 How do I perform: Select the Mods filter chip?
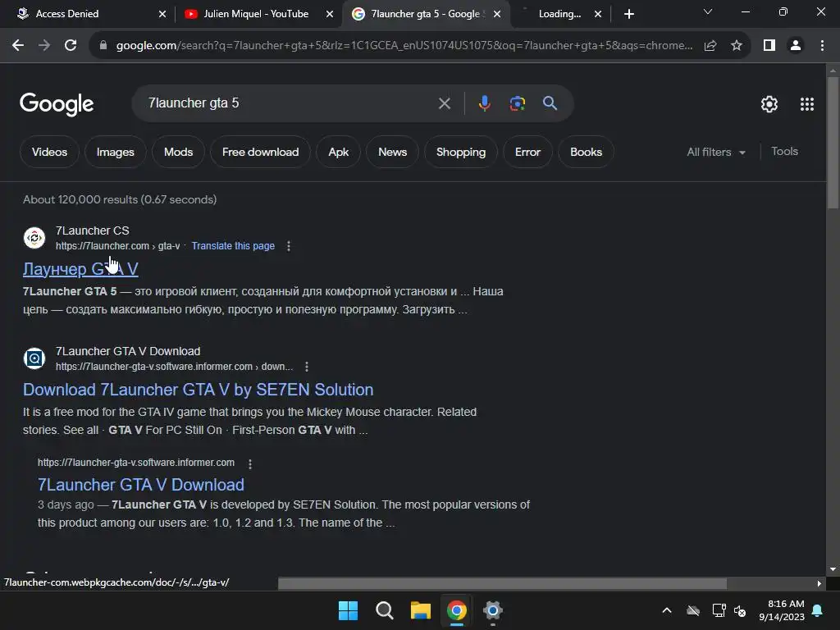[x=178, y=152]
